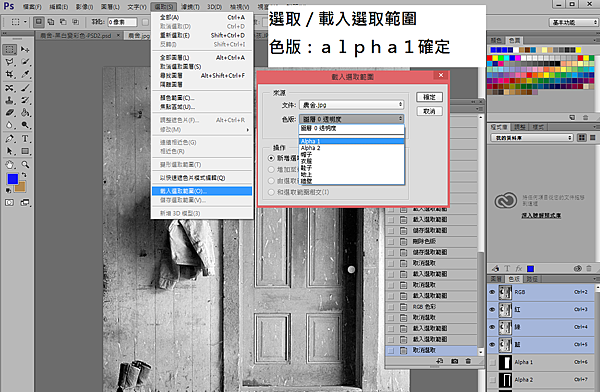Screen dimensions: 600x392
Task: Select the Blur tool
Action: tap(10, 125)
